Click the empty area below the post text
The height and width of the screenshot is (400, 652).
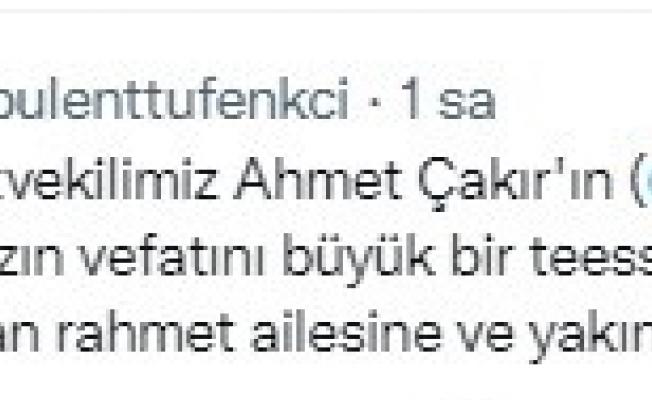pos(326,380)
